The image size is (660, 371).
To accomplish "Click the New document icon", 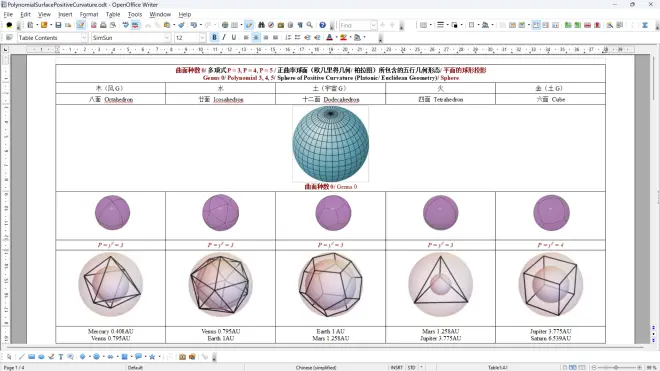I will (x=30, y=25).
